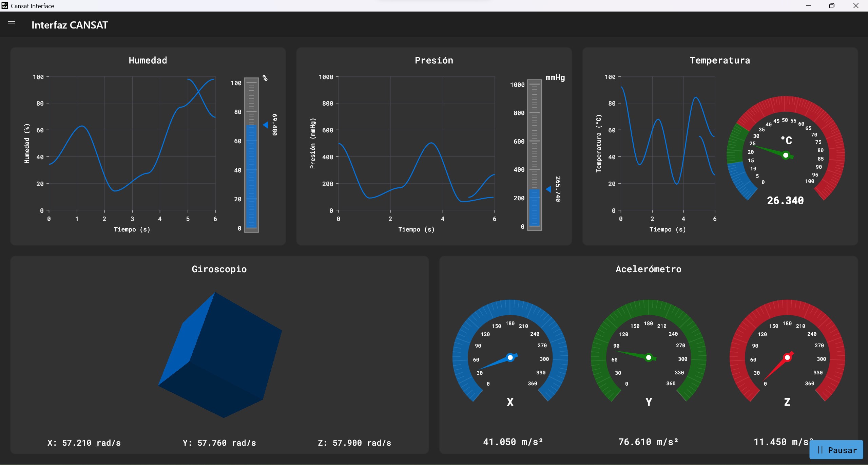Click the Acelerómetro panel title
The height and width of the screenshot is (465, 868).
(648, 269)
